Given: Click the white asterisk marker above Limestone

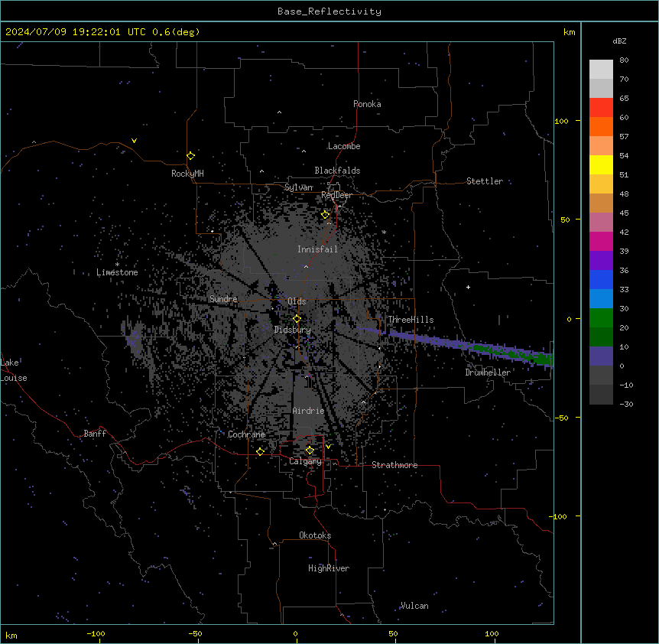Looking at the screenshot, I should [x=117, y=264].
